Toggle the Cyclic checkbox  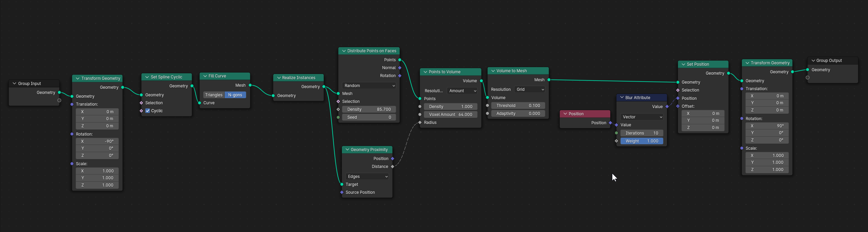coord(147,111)
